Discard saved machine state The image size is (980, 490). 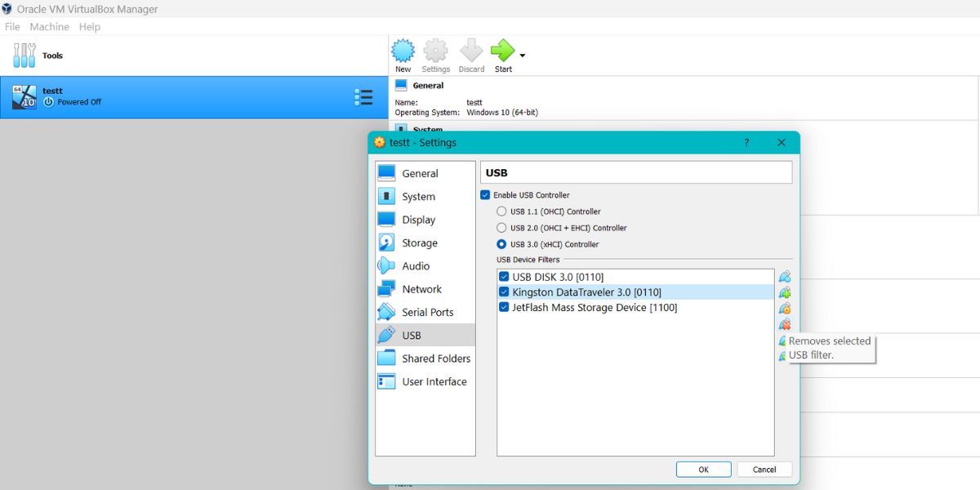(470, 51)
